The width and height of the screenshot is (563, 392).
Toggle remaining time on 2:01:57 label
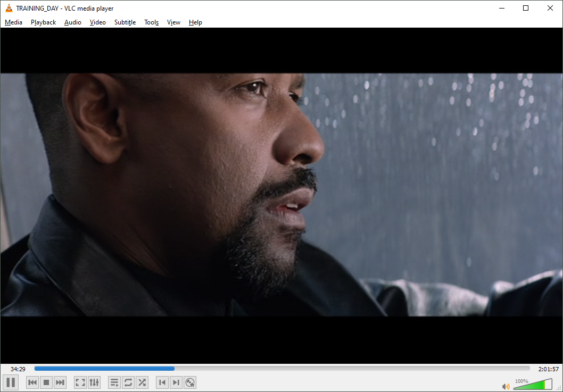coord(548,369)
